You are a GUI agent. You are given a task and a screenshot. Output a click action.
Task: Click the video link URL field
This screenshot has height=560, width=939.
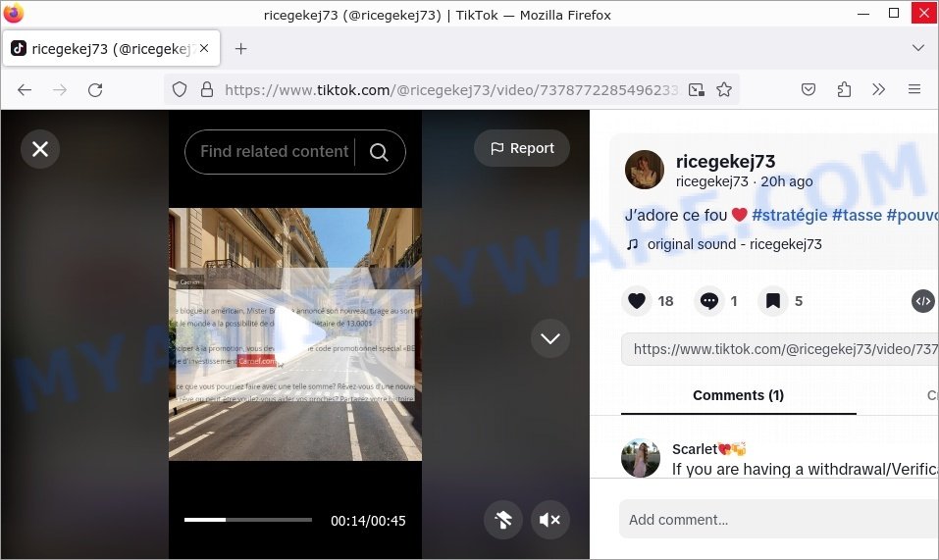(x=780, y=349)
